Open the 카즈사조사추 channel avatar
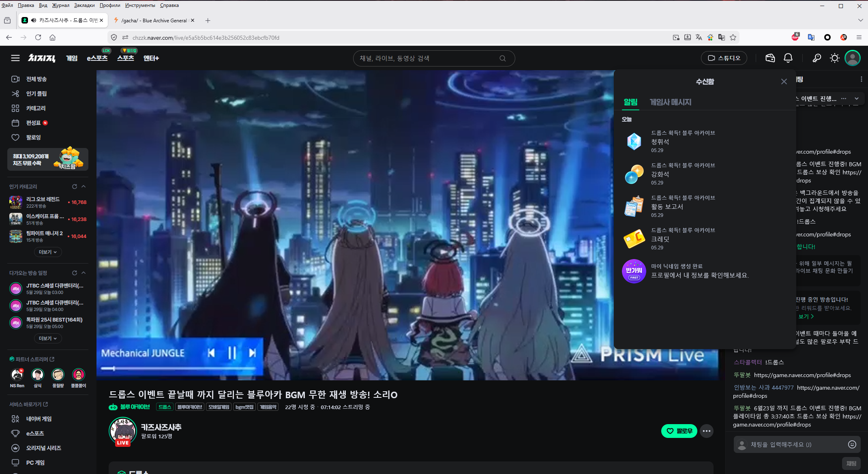 [123, 431]
